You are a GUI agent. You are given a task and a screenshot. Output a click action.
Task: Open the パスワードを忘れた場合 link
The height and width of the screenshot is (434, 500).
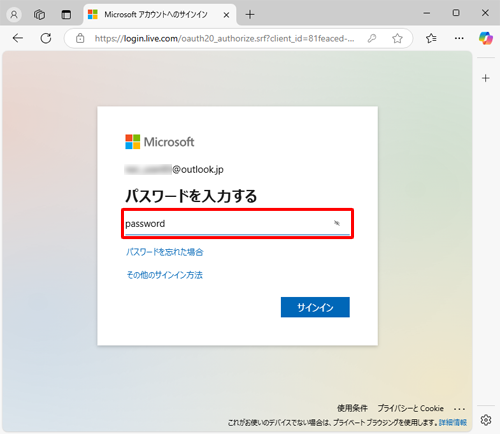(164, 252)
